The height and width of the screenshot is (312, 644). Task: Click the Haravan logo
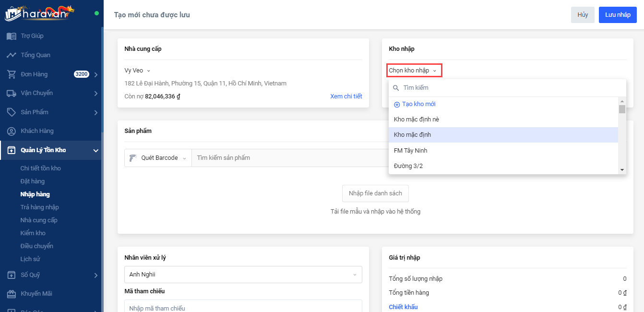pyautogui.click(x=39, y=13)
